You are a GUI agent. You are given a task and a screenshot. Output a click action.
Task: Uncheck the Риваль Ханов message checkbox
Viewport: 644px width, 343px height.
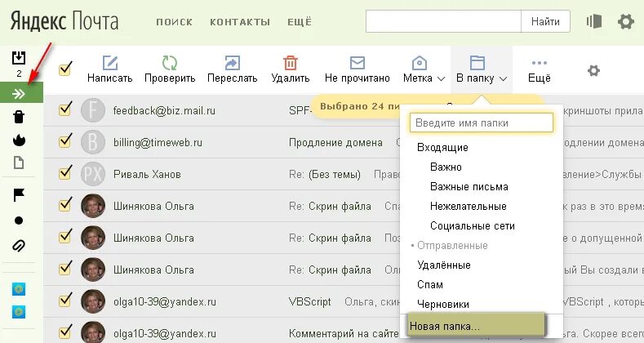pyautogui.click(x=65, y=172)
